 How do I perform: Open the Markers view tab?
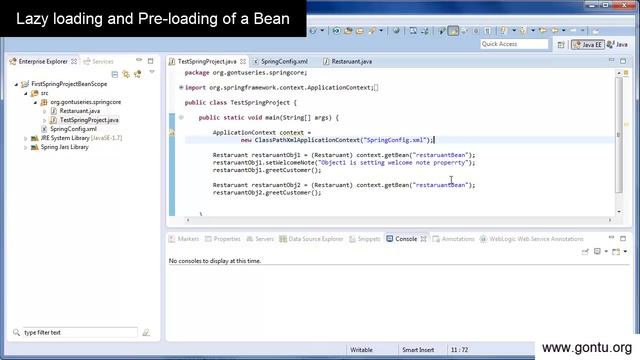pos(184,239)
